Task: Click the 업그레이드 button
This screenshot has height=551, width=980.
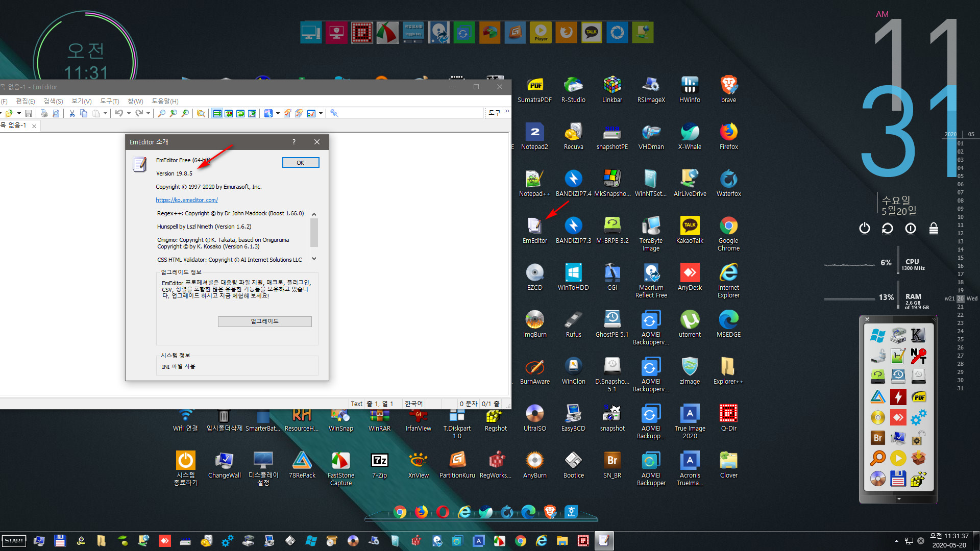Action: 264,321
